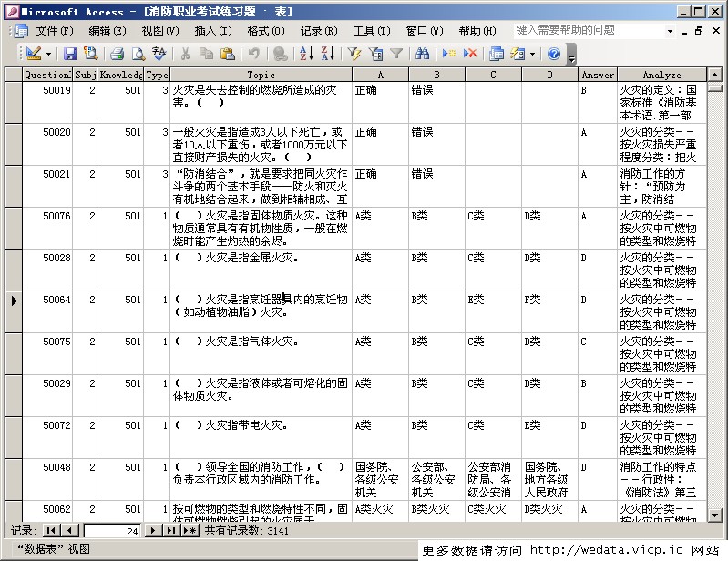Open Microsoft Access Help icon
Image resolution: width=728 pixels, height=561 pixels.
tap(553, 54)
